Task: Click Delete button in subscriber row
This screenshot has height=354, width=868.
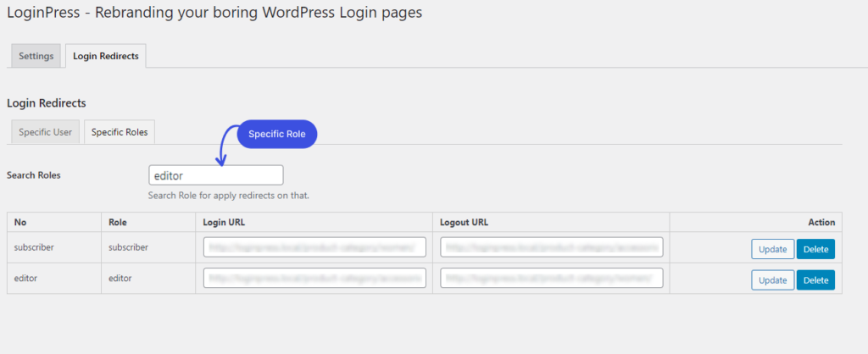Action: point(816,249)
